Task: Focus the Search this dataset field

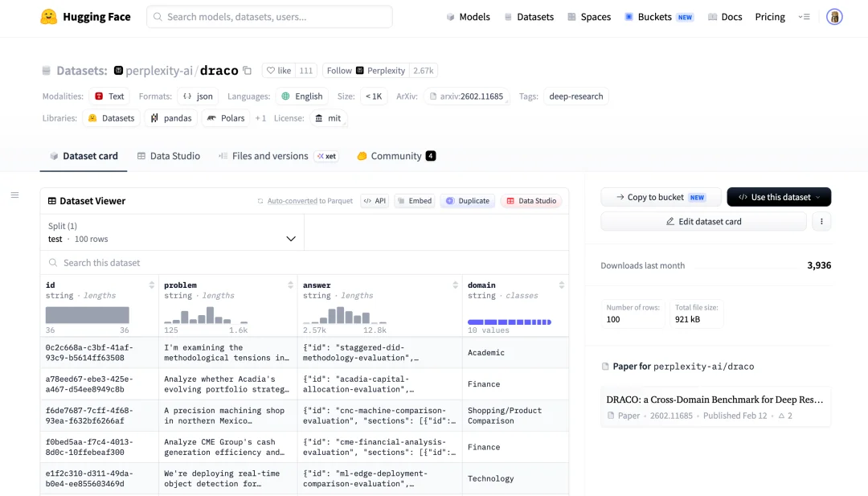Action: pos(305,262)
